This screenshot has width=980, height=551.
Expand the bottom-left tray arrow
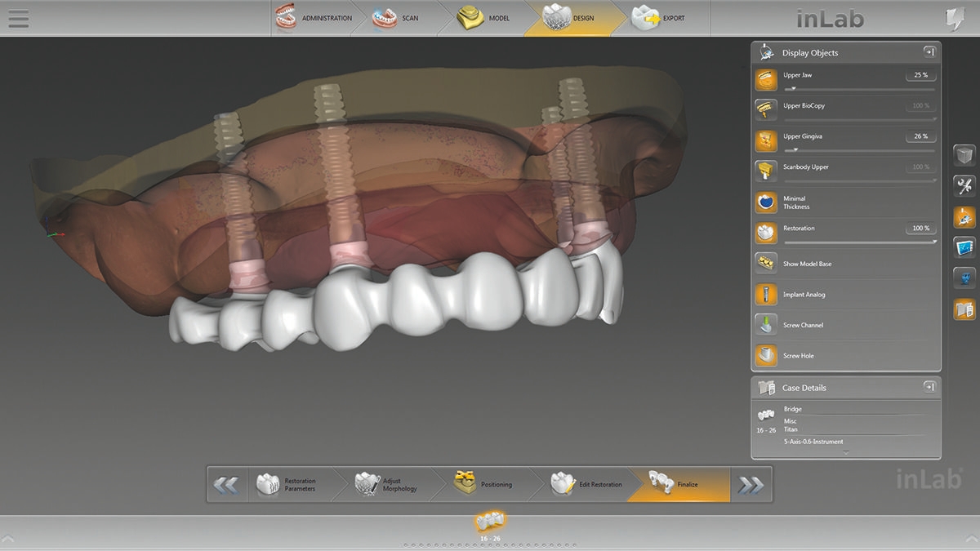tap(7, 538)
